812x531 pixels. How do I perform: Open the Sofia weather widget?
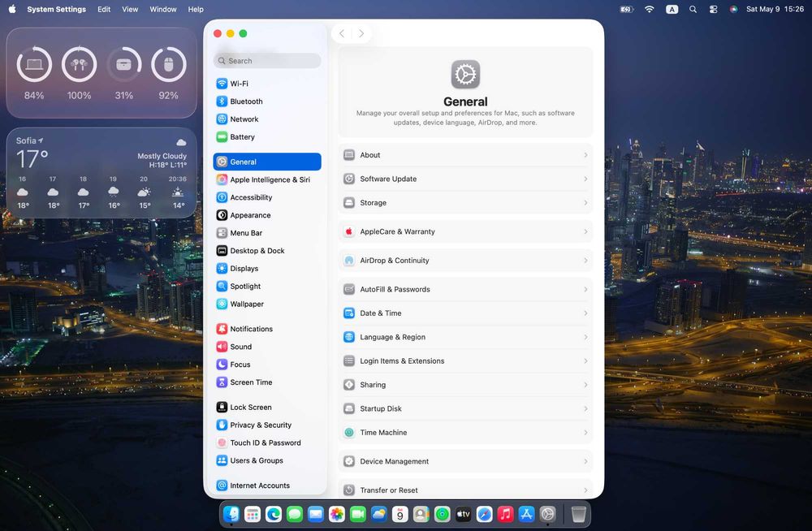tap(101, 173)
